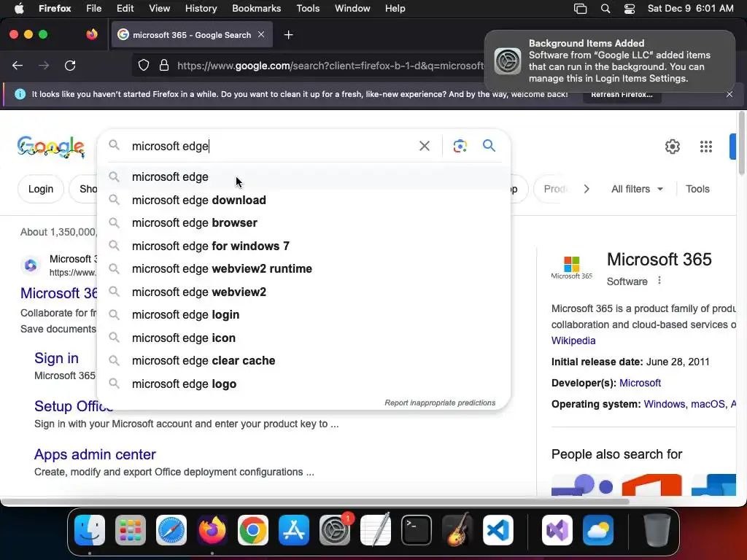Click Spotlight search icon in menu bar
The image size is (747, 560).
coord(605,9)
